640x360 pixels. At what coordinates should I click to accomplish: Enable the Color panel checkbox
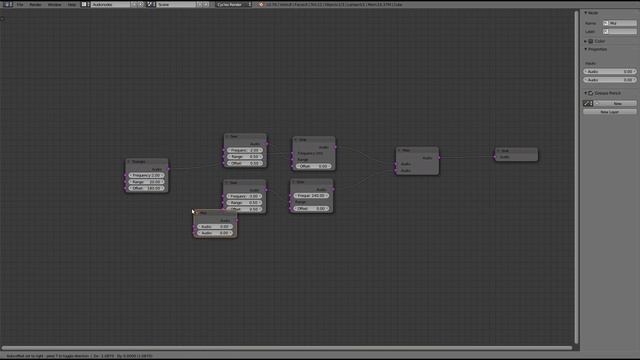pyautogui.click(x=591, y=41)
